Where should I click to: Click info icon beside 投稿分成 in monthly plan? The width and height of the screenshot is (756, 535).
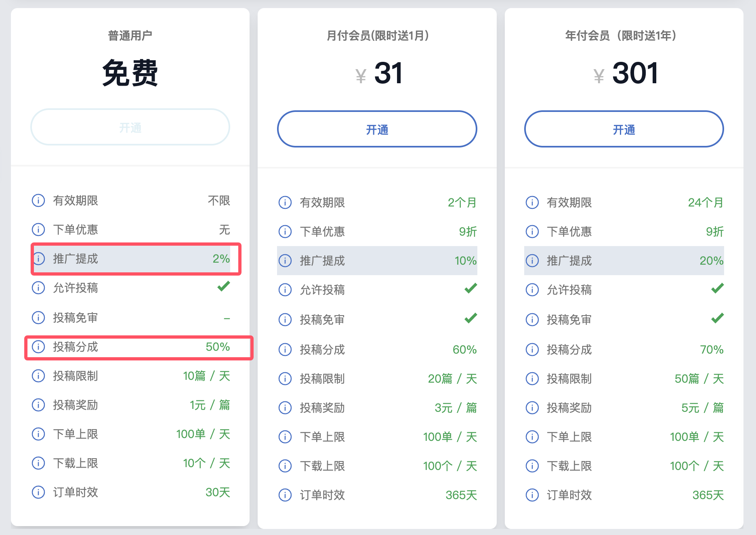[285, 350]
